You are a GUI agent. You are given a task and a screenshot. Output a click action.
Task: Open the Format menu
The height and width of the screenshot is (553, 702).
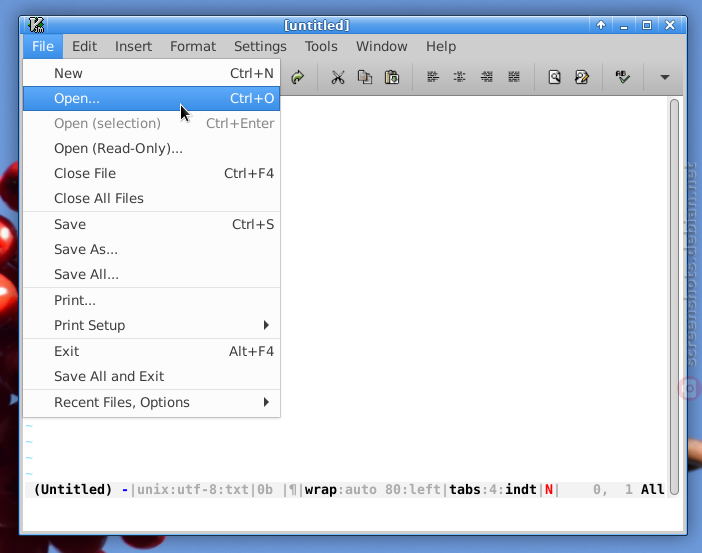193,46
